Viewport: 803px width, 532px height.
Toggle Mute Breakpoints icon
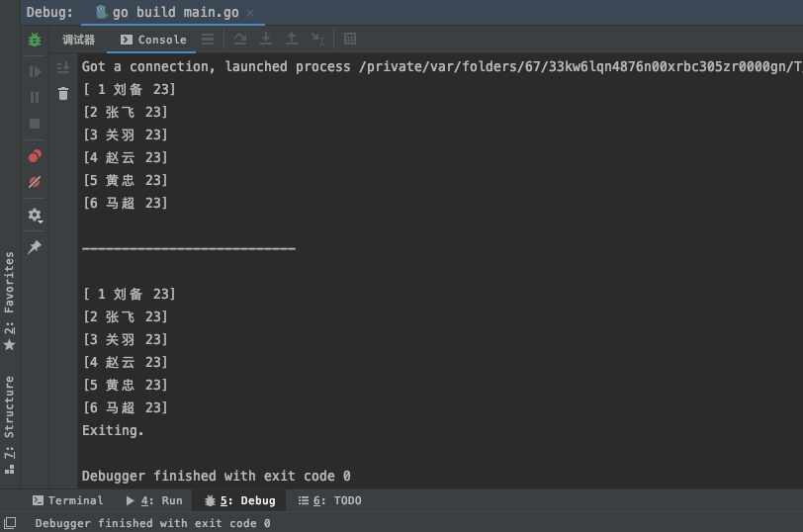coord(35,182)
